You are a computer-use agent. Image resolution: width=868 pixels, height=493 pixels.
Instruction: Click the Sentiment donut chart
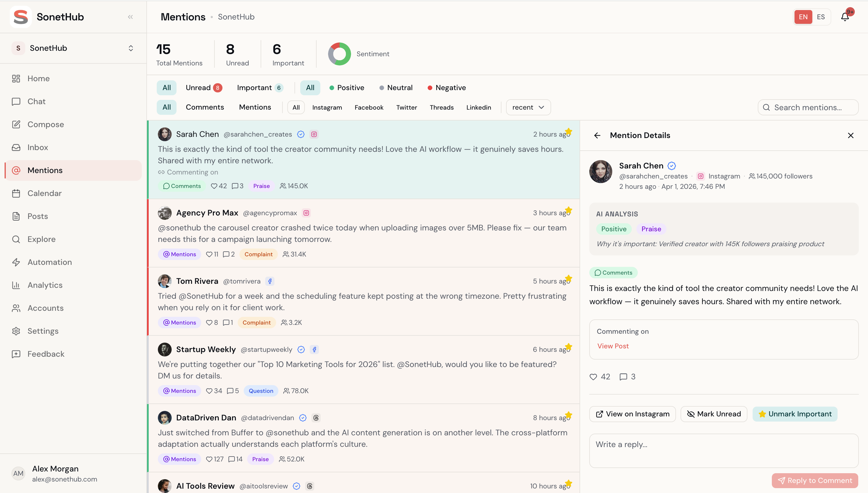pos(339,54)
